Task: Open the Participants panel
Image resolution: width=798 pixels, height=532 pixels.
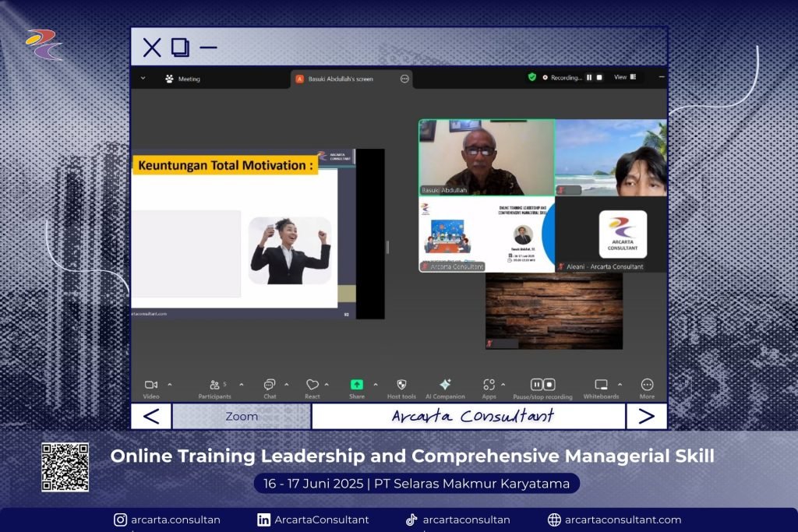Action: [x=215, y=385]
